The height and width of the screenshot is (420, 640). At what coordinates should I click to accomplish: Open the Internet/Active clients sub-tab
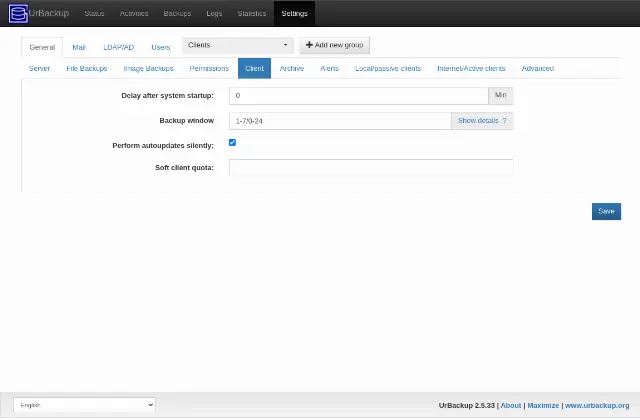click(x=471, y=69)
